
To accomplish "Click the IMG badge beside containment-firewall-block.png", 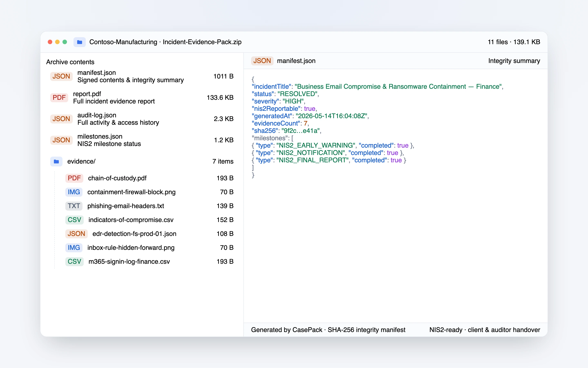I will tap(74, 192).
